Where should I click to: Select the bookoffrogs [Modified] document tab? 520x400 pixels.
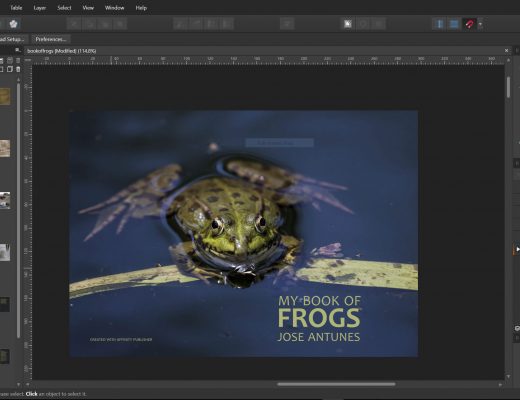coord(62,51)
